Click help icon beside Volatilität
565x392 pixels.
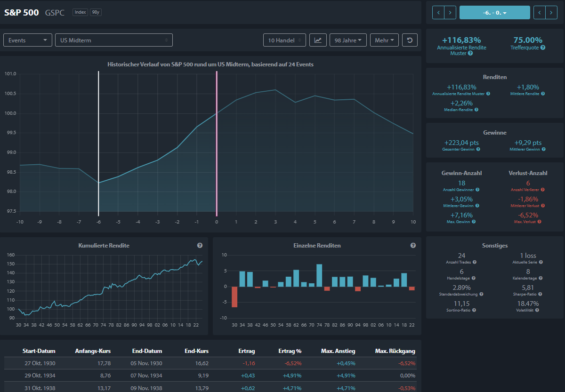coord(537,310)
